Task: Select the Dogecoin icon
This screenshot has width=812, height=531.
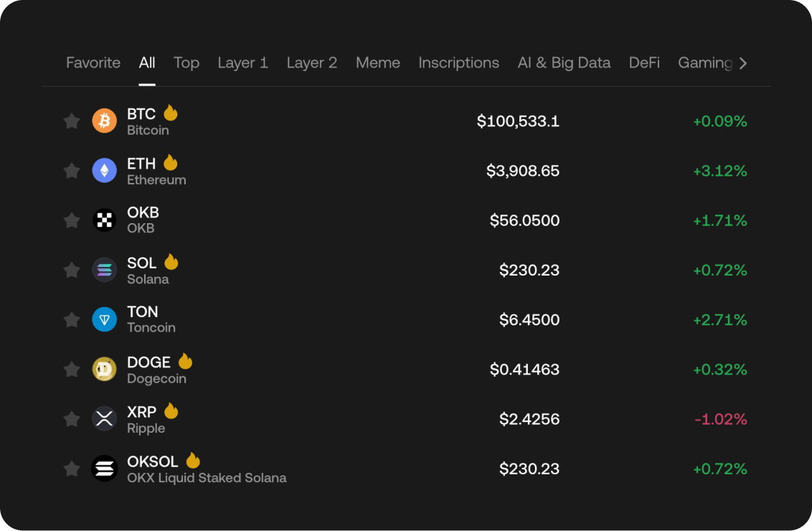Action: [105, 369]
